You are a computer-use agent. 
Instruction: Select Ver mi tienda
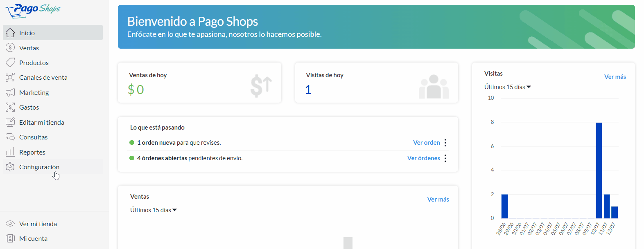pos(53,224)
